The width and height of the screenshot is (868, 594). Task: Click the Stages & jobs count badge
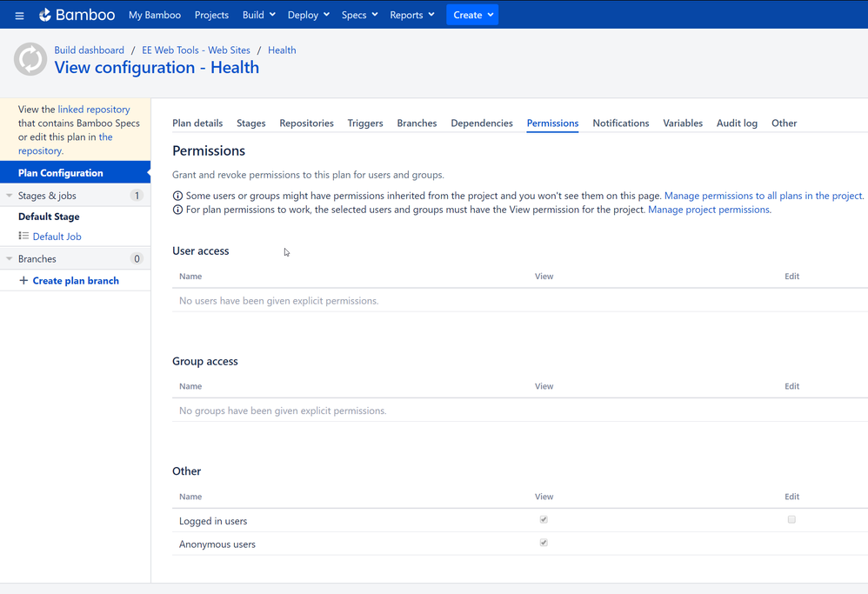point(137,196)
